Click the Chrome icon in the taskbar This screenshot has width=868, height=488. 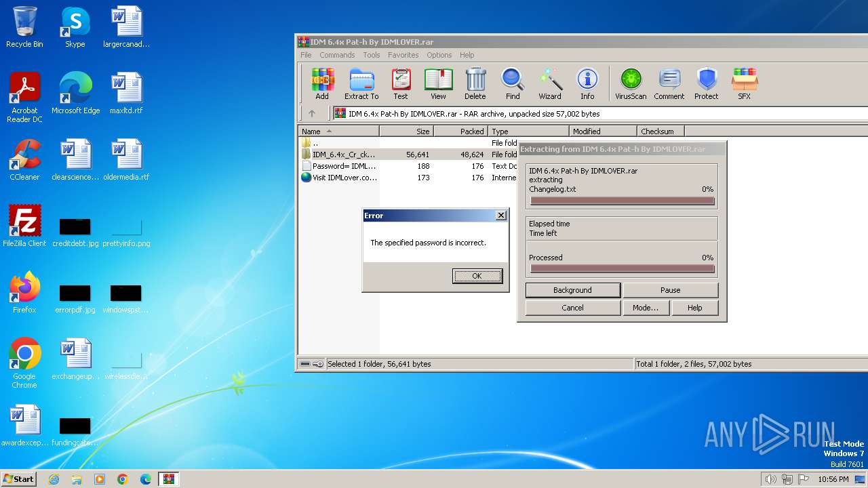[x=122, y=479]
